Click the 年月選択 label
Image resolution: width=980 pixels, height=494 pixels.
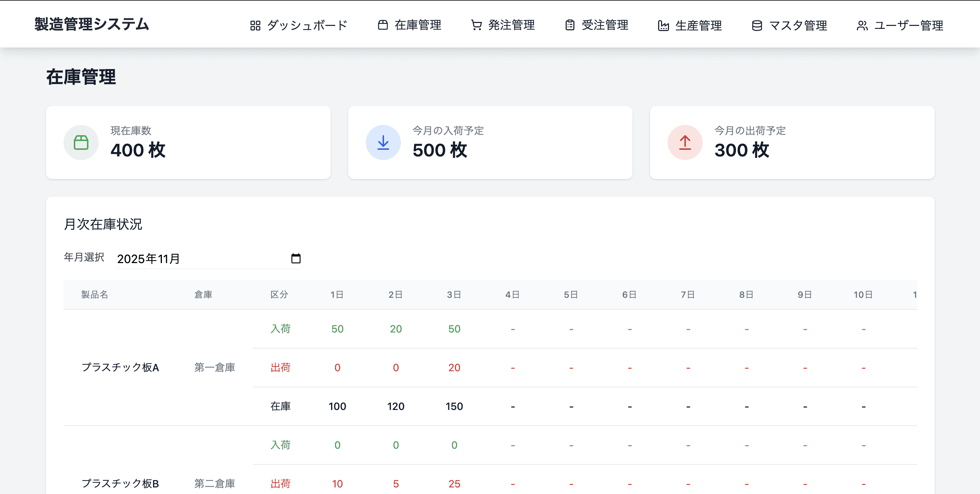point(84,257)
